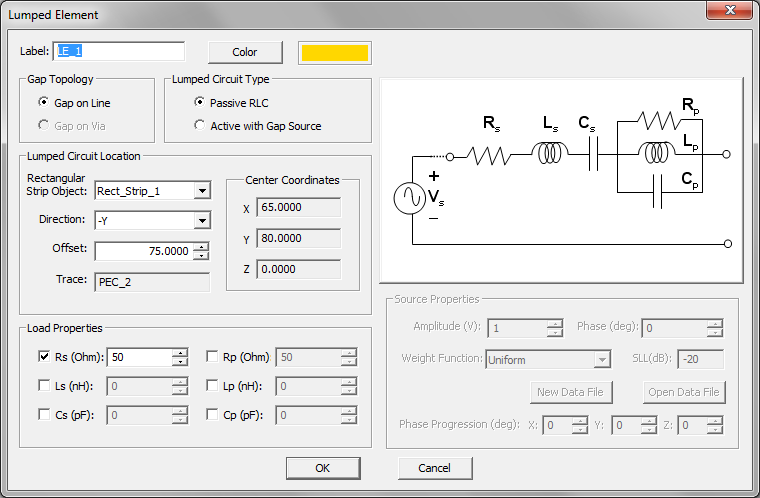Uncheck the Rs (Ohm) checkbox
Viewport: 760px width, 498px height.
(44, 356)
